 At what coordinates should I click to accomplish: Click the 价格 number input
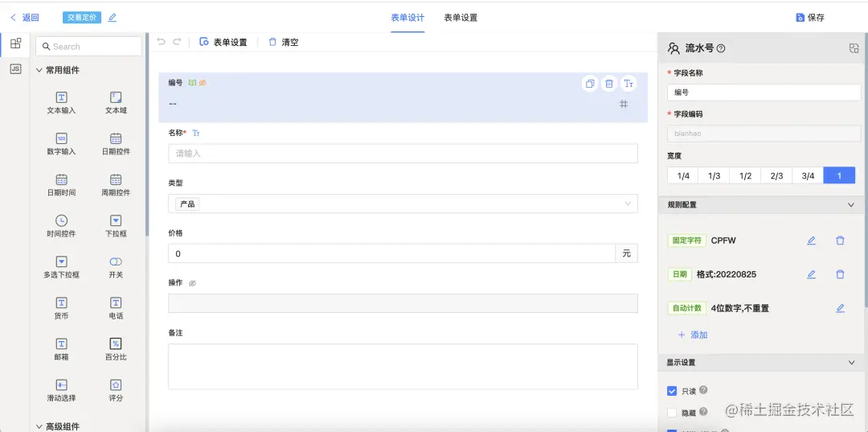click(391, 253)
